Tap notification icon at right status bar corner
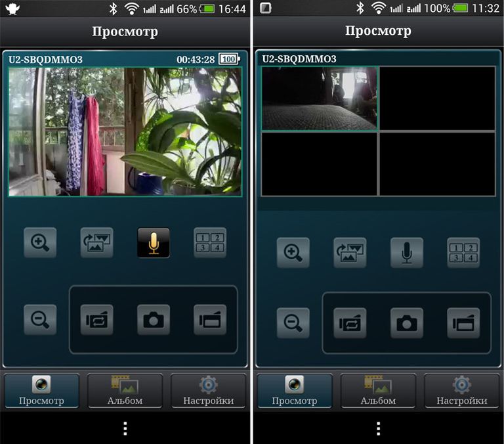The width and height of the screenshot is (504, 444). [266, 8]
